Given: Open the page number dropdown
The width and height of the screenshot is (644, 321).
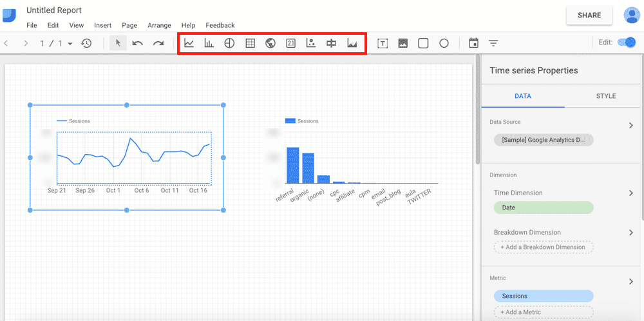Looking at the screenshot, I should click(x=70, y=44).
